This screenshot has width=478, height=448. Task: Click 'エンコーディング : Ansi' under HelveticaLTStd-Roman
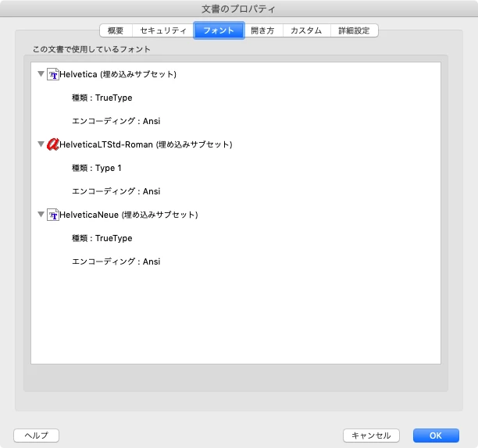[x=116, y=191]
